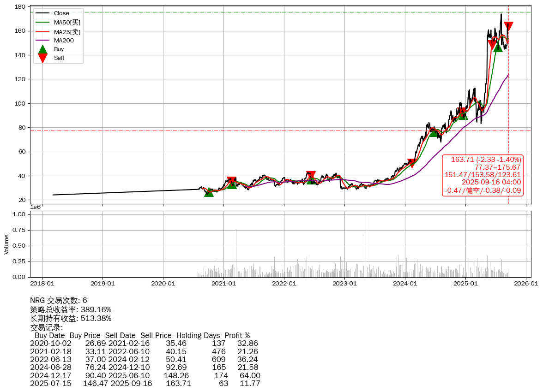Viewport: 543px width, 392px height.
Task: Click the red price info box showing 163.71
Action: tap(483, 175)
